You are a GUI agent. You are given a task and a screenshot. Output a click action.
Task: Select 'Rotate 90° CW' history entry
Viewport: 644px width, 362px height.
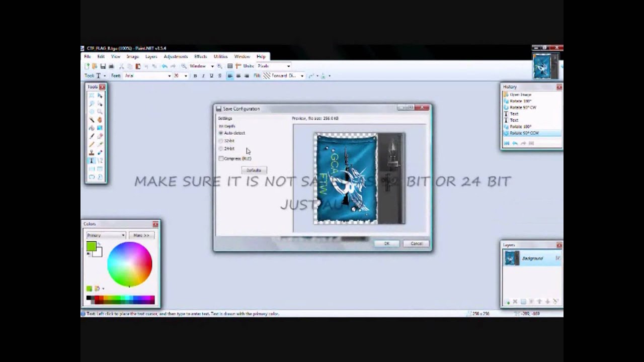(523, 107)
